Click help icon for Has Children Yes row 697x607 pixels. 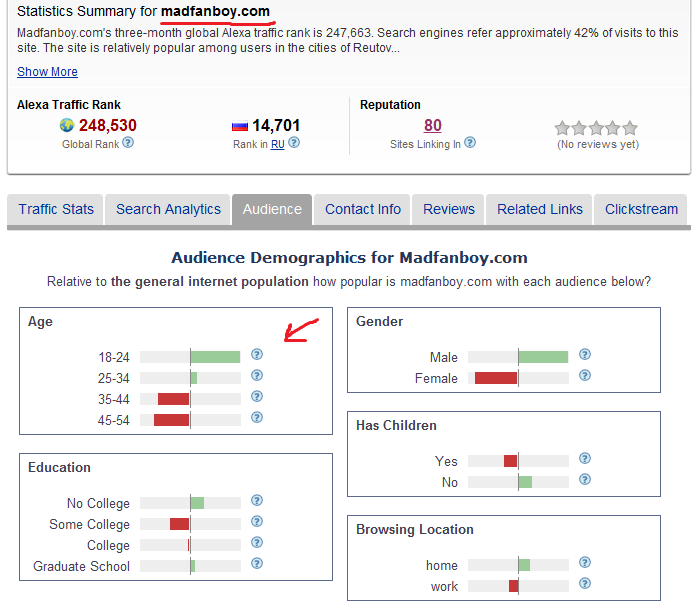[585, 459]
